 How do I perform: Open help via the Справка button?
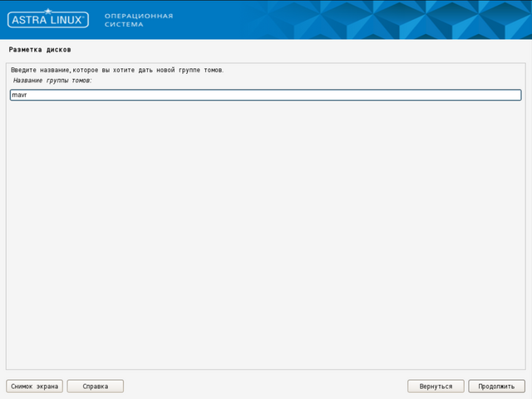click(x=95, y=387)
